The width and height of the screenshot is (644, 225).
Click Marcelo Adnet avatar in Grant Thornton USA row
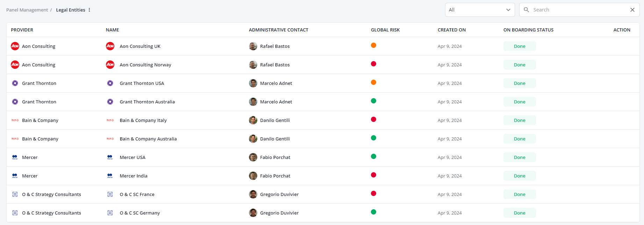pyautogui.click(x=253, y=83)
